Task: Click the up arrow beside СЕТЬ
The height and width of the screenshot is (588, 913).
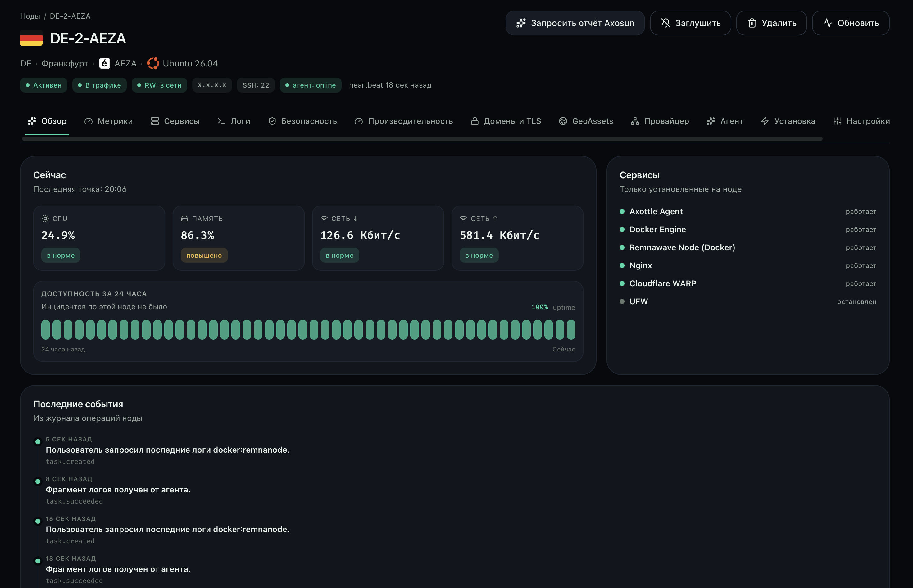Action: point(495,218)
